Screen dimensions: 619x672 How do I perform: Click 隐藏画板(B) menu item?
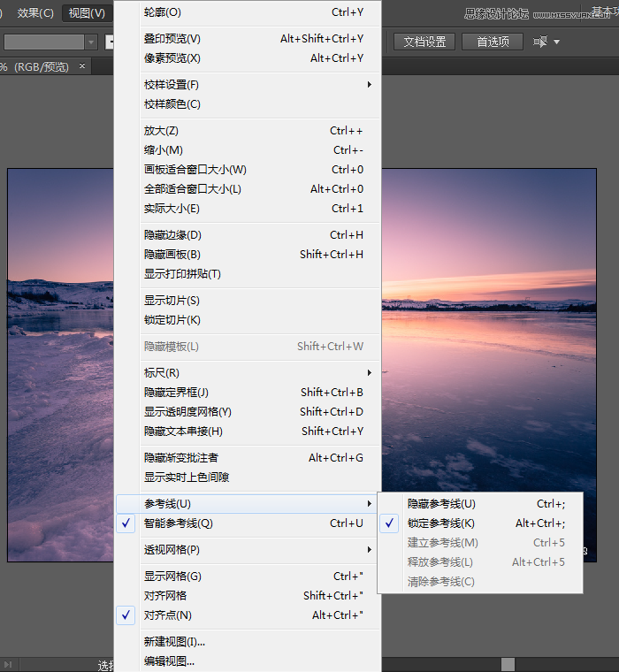point(248,255)
